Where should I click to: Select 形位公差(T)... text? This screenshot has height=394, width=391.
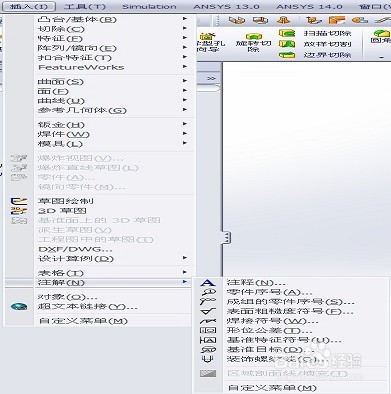coord(269,331)
